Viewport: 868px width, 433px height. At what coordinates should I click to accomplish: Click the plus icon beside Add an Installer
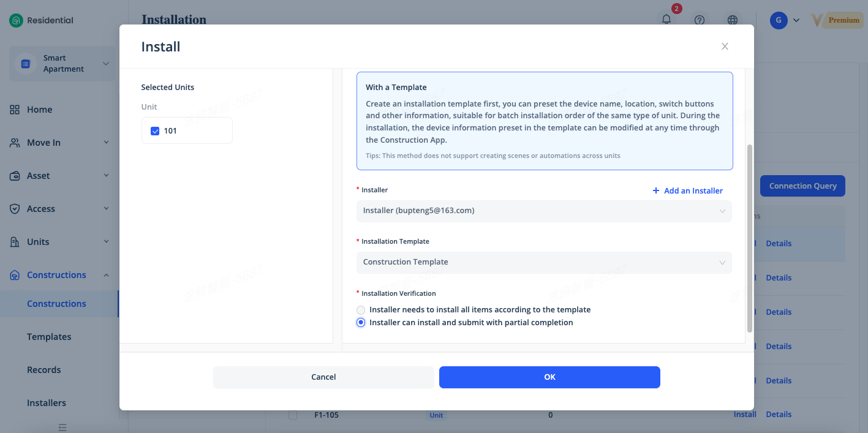pyautogui.click(x=656, y=190)
